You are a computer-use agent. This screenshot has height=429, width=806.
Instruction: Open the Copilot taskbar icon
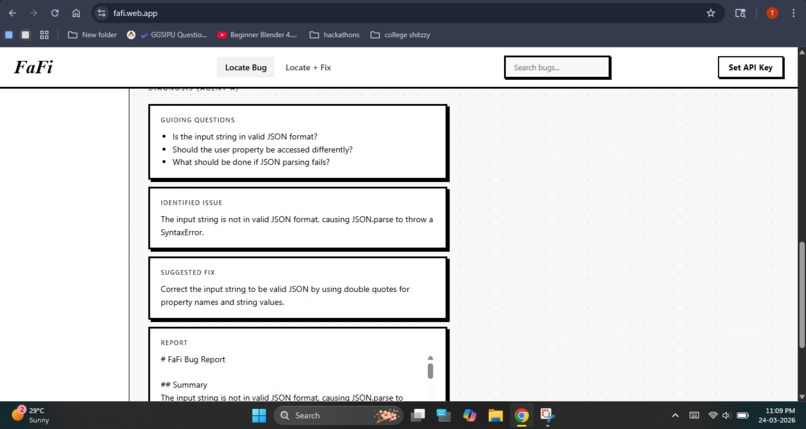(469, 415)
